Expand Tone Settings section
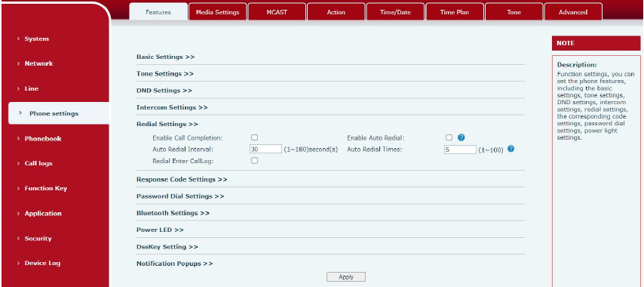The image size is (644, 287). tap(165, 73)
